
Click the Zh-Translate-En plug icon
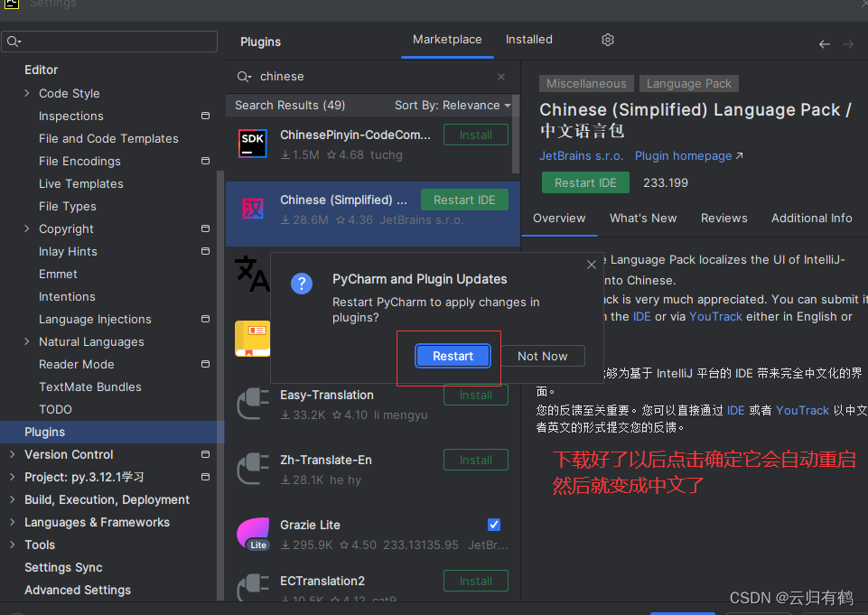(252, 469)
